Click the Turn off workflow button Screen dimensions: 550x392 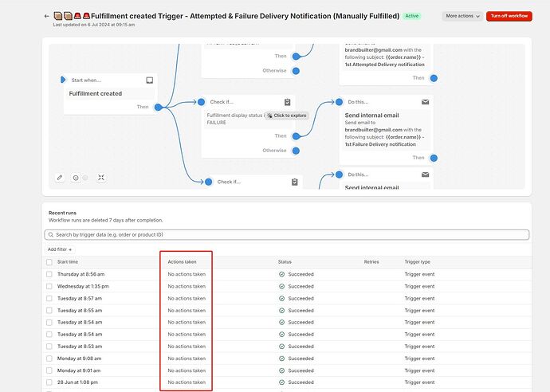(509, 16)
